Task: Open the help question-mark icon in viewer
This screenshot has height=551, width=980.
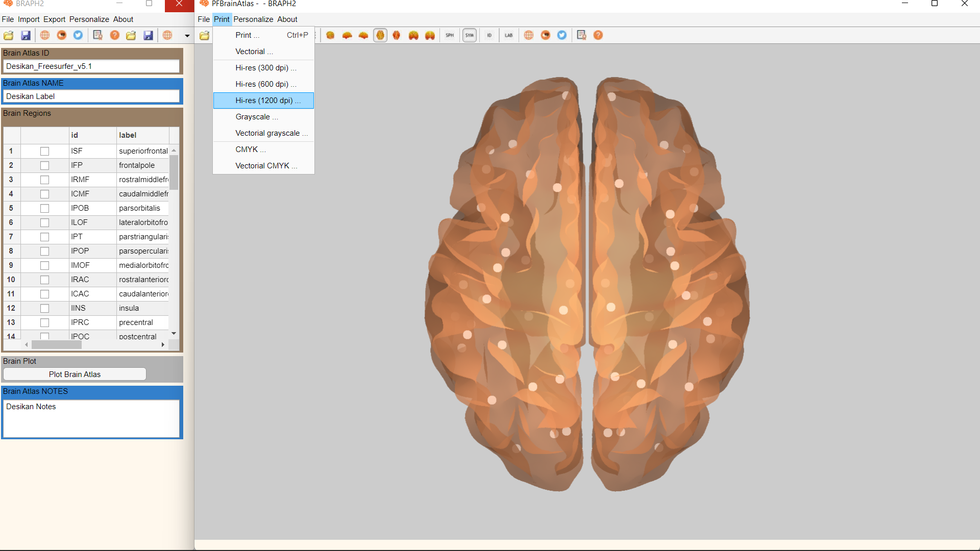Action: click(598, 35)
